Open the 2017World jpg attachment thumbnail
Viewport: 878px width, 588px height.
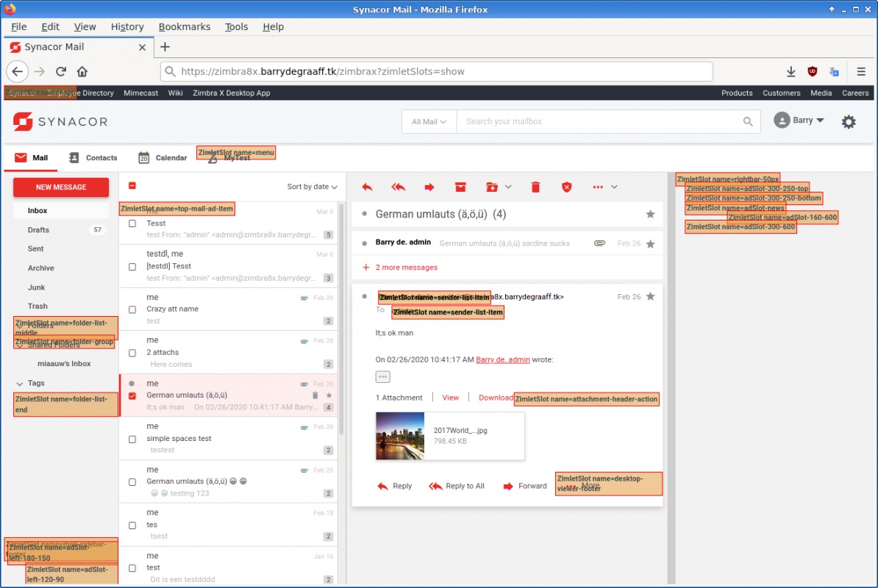(400, 436)
